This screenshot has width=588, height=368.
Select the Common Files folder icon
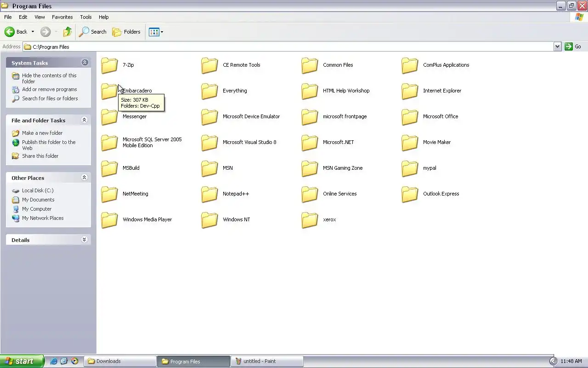pos(310,65)
